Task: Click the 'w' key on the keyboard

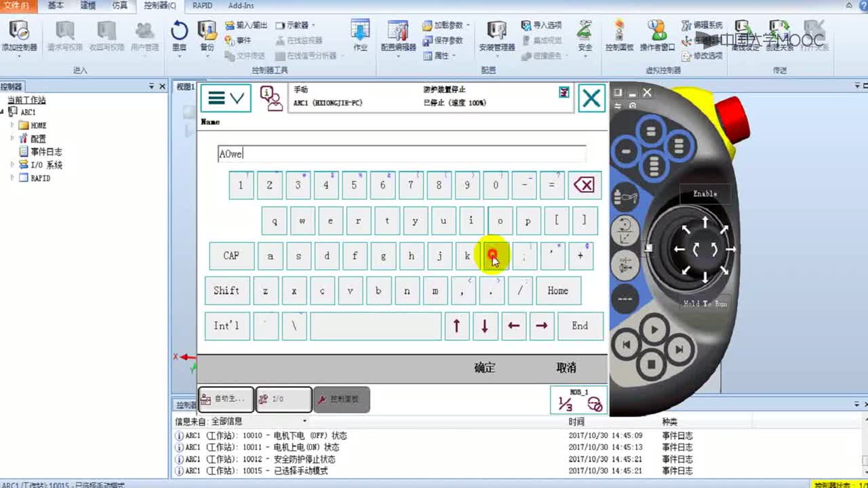Action: click(x=302, y=220)
